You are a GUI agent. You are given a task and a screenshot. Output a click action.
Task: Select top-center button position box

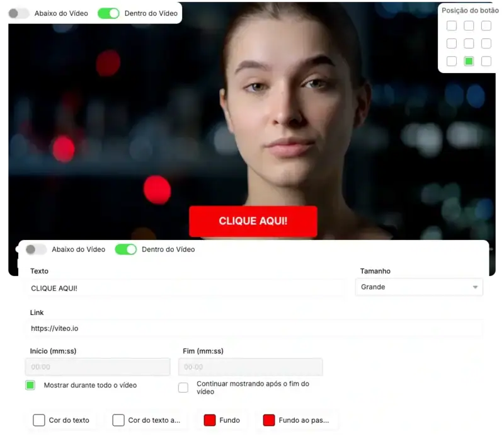click(x=469, y=26)
